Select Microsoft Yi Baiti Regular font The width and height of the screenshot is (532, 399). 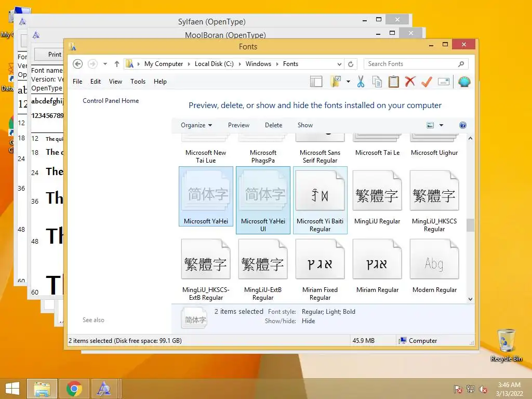[x=320, y=200]
